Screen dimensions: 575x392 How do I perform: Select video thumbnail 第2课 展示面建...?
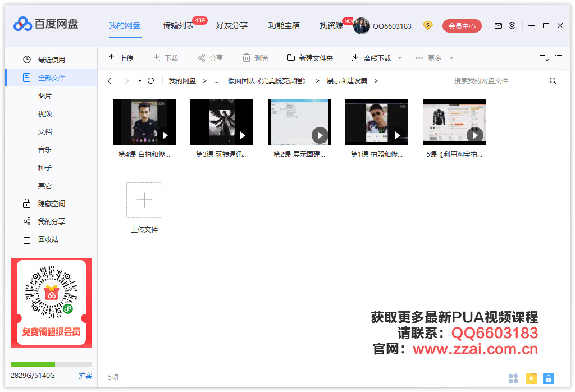tap(299, 122)
